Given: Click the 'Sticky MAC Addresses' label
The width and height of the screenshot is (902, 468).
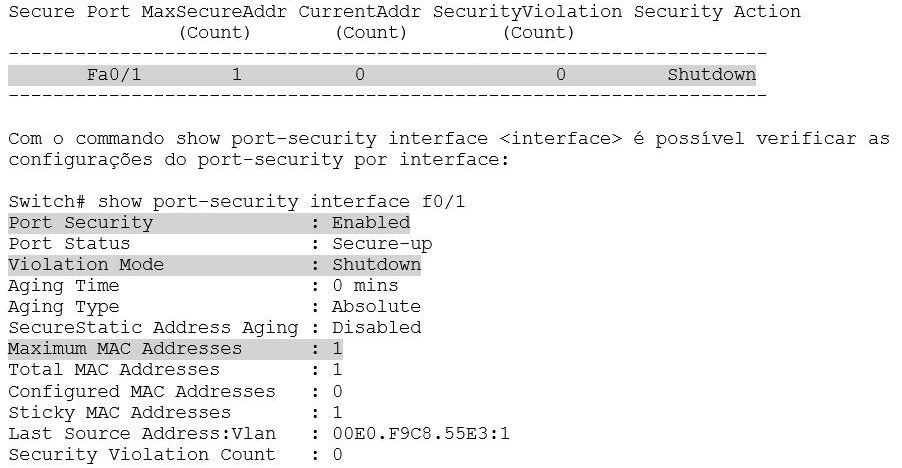Looking at the screenshot, I should coord(119,412).
